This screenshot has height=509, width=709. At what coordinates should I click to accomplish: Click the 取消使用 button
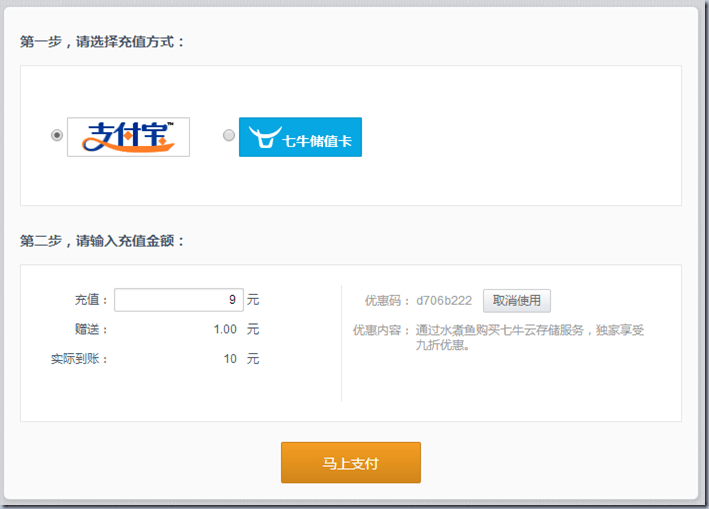click(x=517, y=301)
